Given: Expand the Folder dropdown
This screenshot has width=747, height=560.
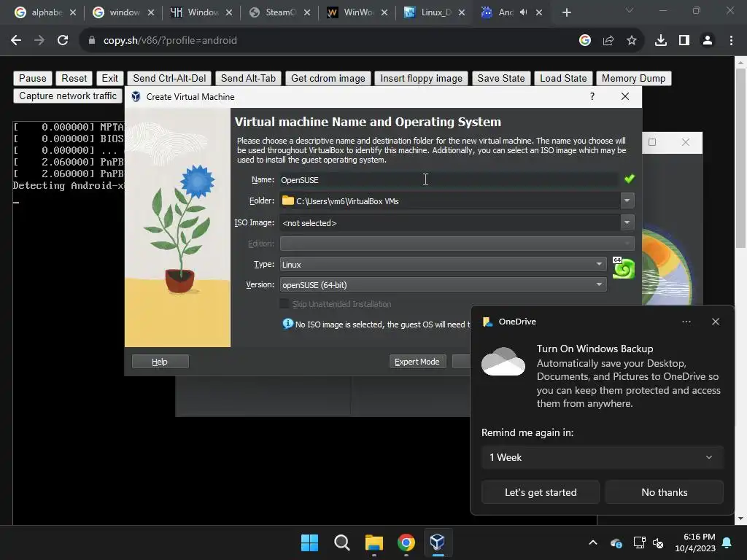Looking at the screenshot, I should [x=627, y=201].
